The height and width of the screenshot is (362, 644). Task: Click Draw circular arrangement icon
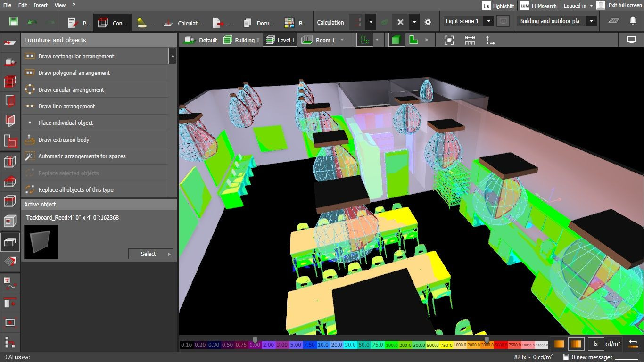[x=30, y=90]
